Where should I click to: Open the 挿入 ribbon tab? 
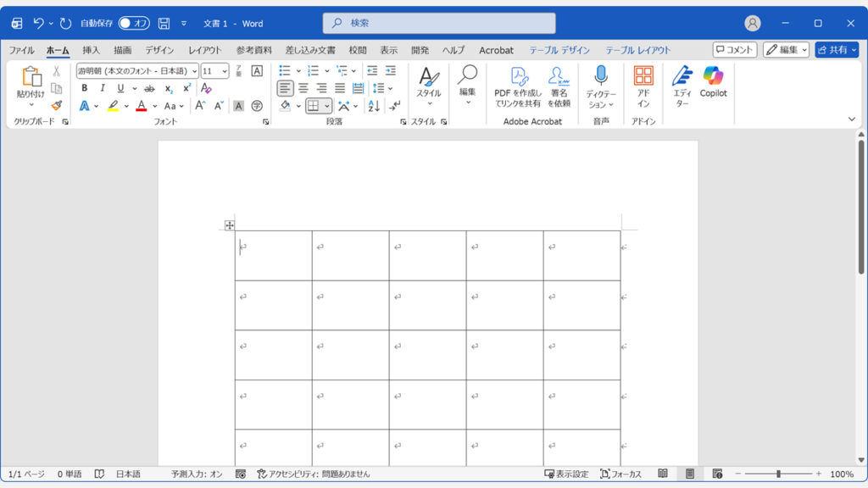pyautogui.click(x=90, y=50)
